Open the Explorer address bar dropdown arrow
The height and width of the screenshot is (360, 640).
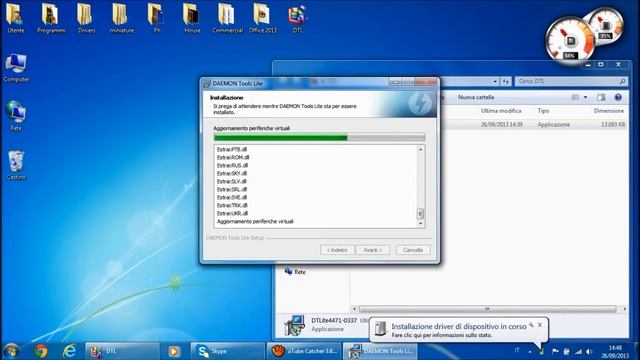(495, 82)
